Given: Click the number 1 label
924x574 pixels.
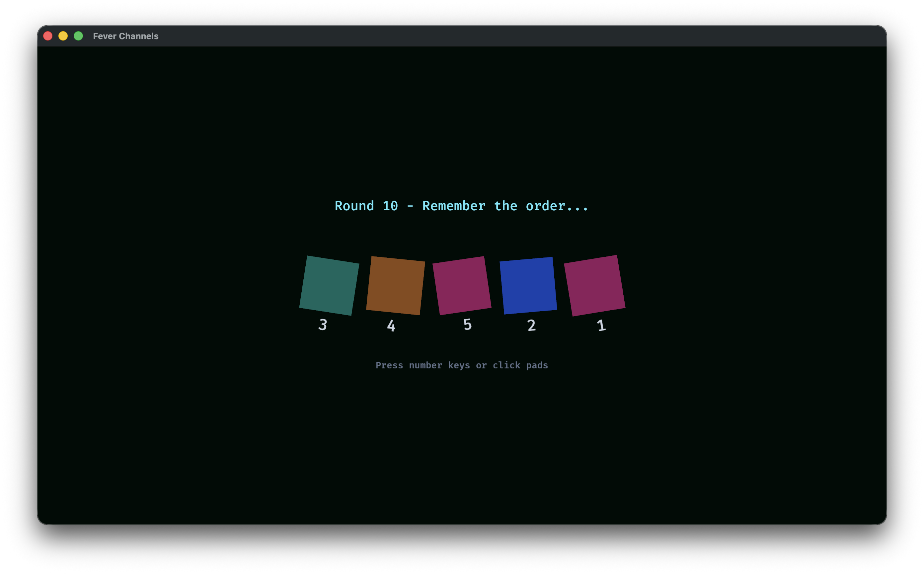Looking at the screenshot, I should (601, 325).
